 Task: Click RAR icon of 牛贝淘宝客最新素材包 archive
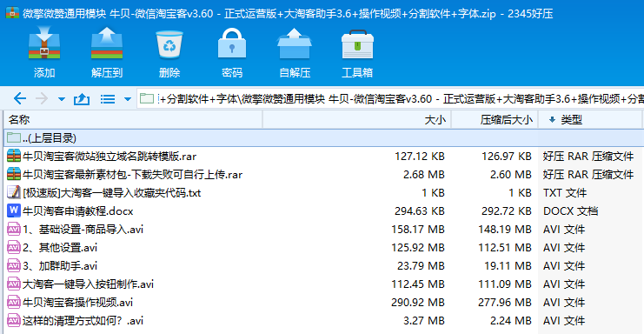point(14,174)
